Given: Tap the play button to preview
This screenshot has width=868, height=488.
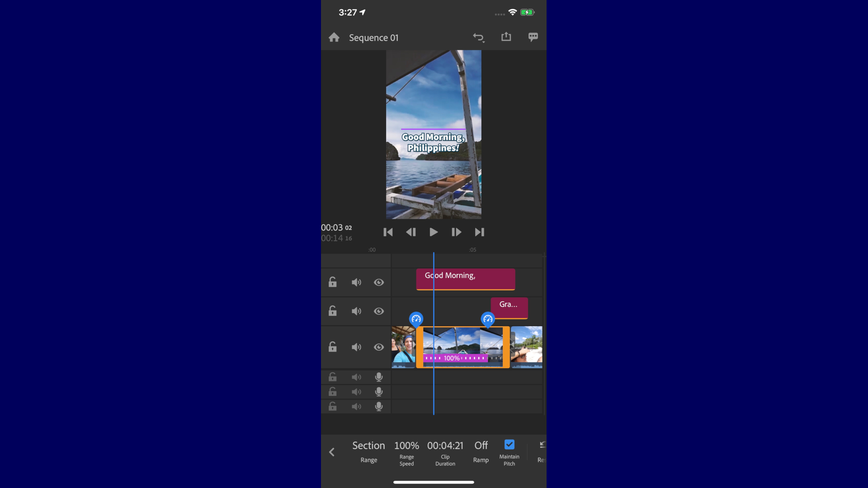Looking at the screenshot, I should 434,232.
